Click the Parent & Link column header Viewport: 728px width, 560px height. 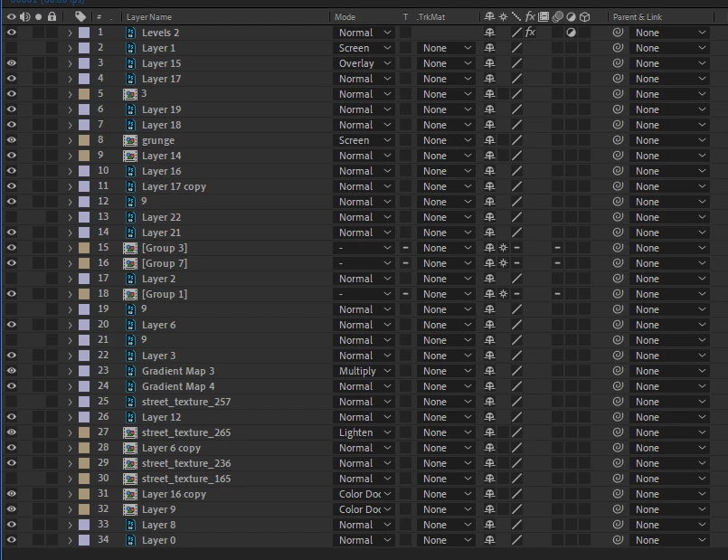[x=638, y=17]
